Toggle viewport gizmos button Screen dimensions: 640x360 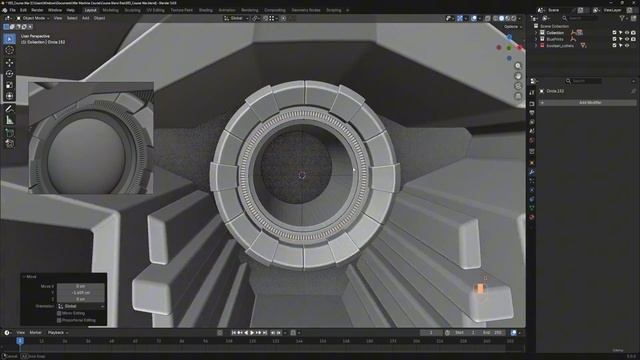(460, 18)
